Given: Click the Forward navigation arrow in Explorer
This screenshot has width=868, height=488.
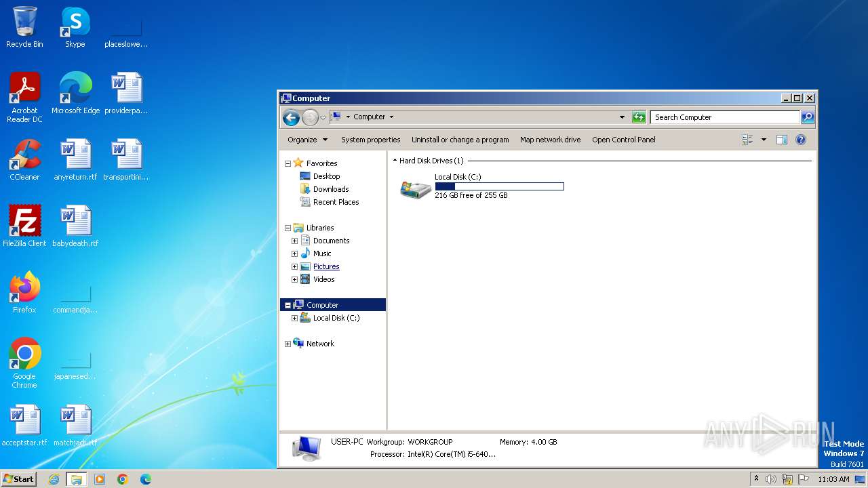Looking at the screenshot, I should [x=310, y=117].
